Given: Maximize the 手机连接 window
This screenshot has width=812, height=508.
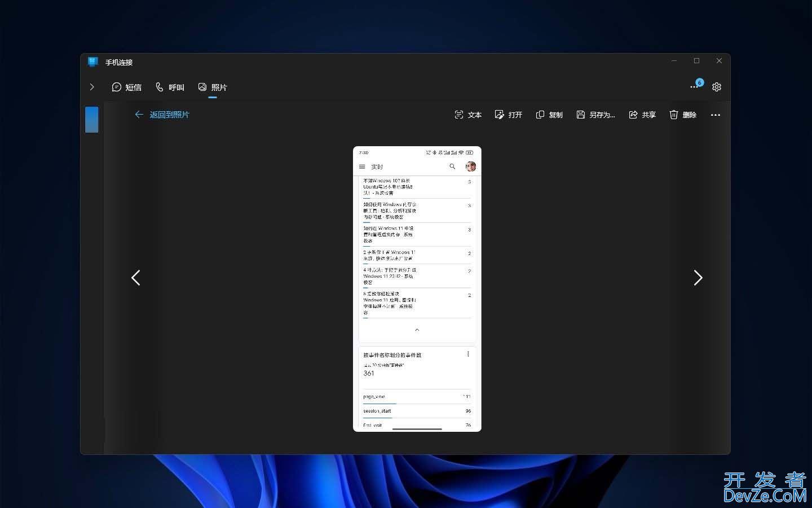Looking at the screenshot, I should click(696, 61).
